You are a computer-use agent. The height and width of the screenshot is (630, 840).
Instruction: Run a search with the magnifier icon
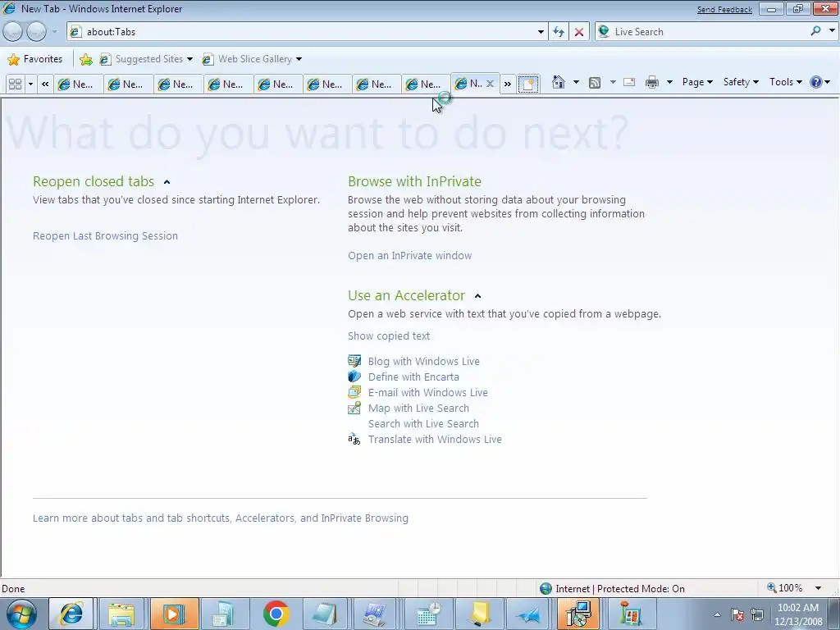coord(815,31)
